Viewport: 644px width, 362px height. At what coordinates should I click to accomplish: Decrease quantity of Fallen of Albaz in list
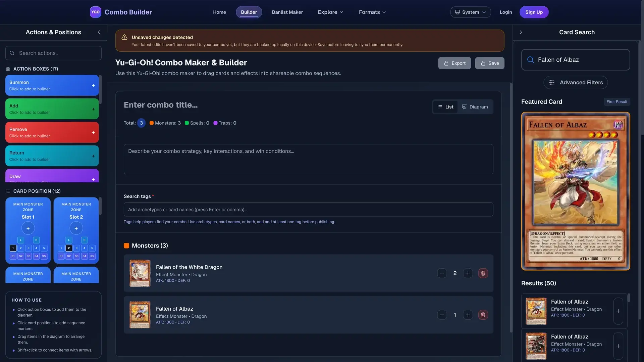click(x=442, y=315)
